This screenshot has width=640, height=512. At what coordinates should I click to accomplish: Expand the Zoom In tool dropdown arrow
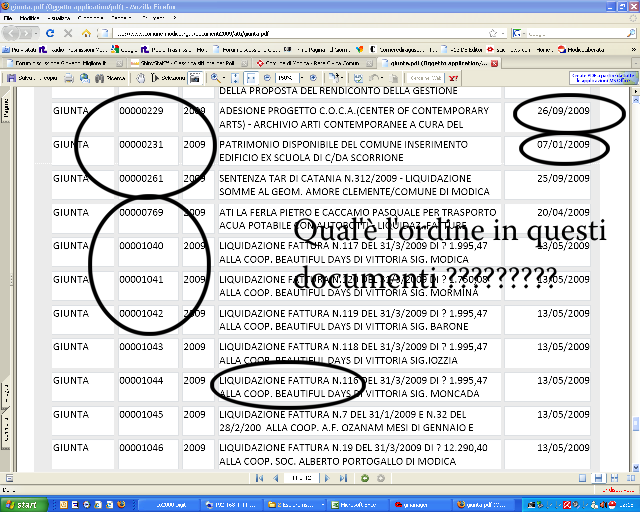click(x=224, y=78)
